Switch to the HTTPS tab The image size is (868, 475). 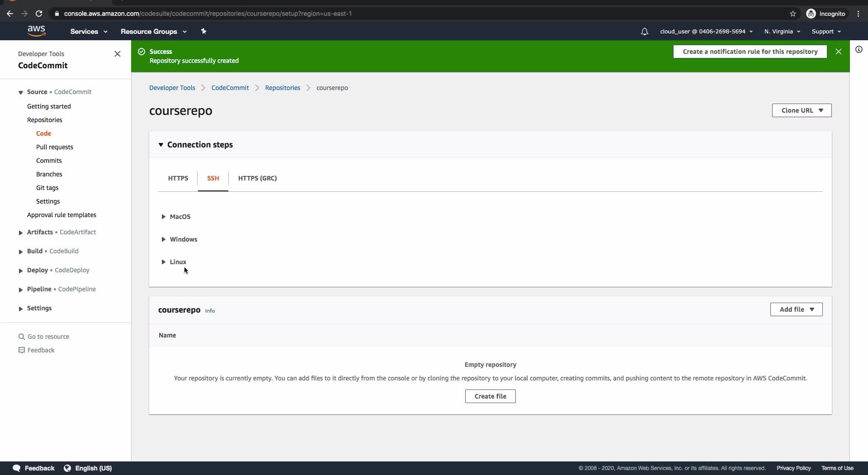pyautogui.click(x=178, y=178)
